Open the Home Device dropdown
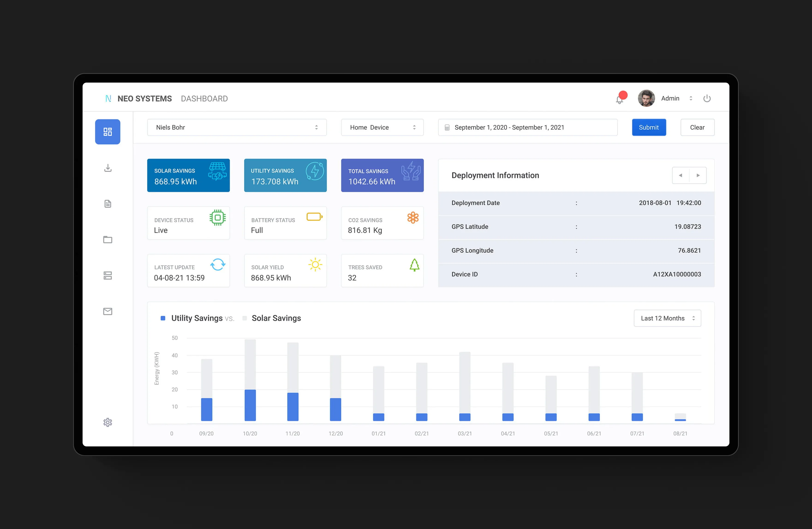Viewport: 812px width, 529px height. coord(382,127)
